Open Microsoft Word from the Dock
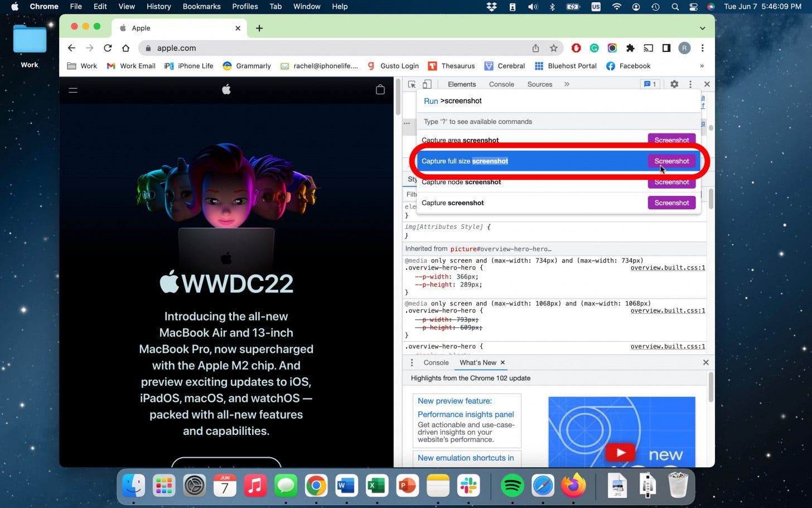812x508 pixels. pos(346,486)
